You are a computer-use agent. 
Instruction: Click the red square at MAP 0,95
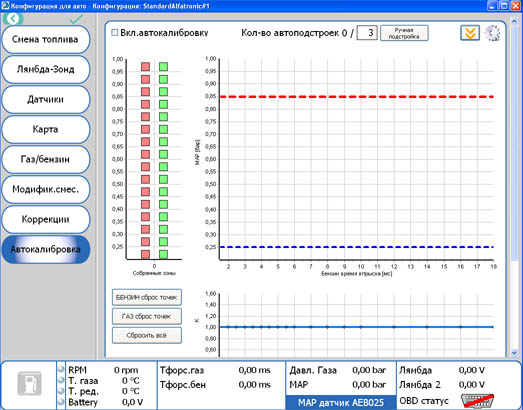click(x=145, y=67)
